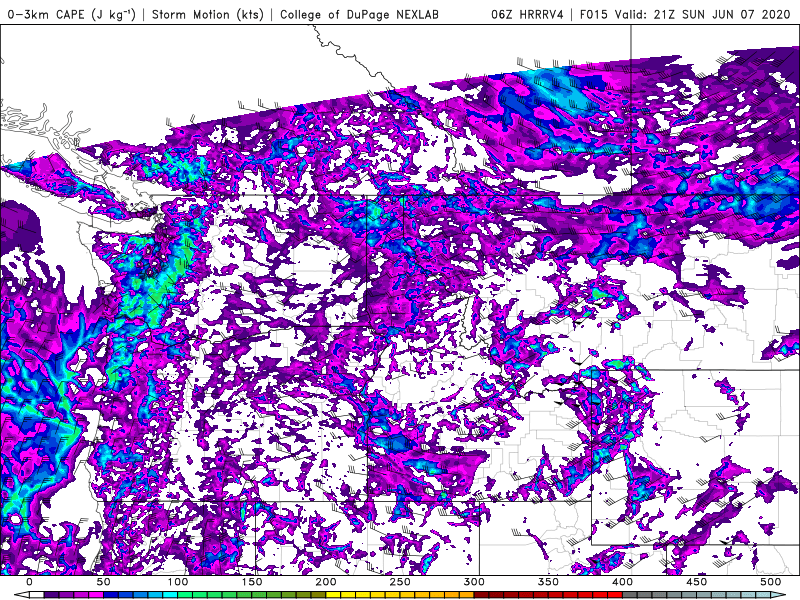Click the color bar label "300"
The height and width of the screenshot is (600, 800).
474,582
